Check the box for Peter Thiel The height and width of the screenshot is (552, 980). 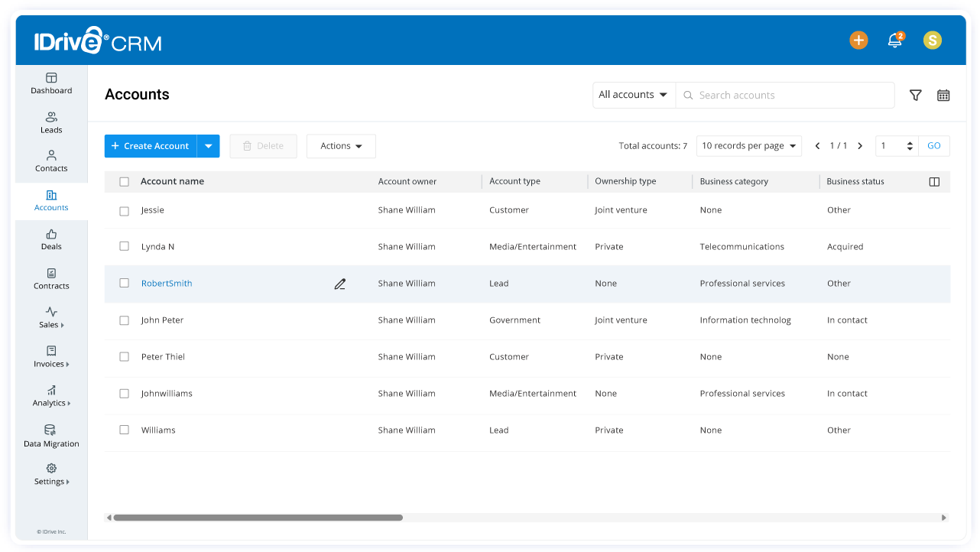(124, 357)
